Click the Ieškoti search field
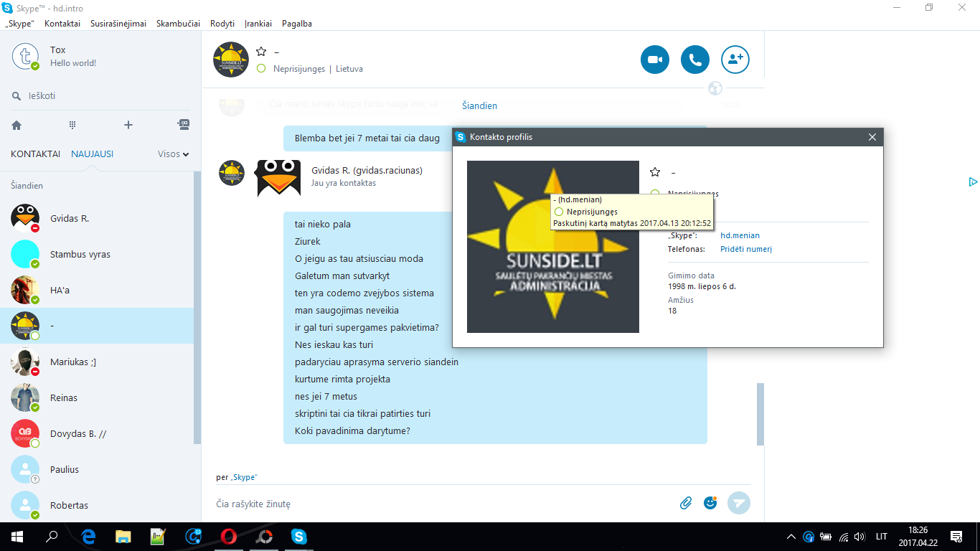The image size is (980, 551). 100,96
